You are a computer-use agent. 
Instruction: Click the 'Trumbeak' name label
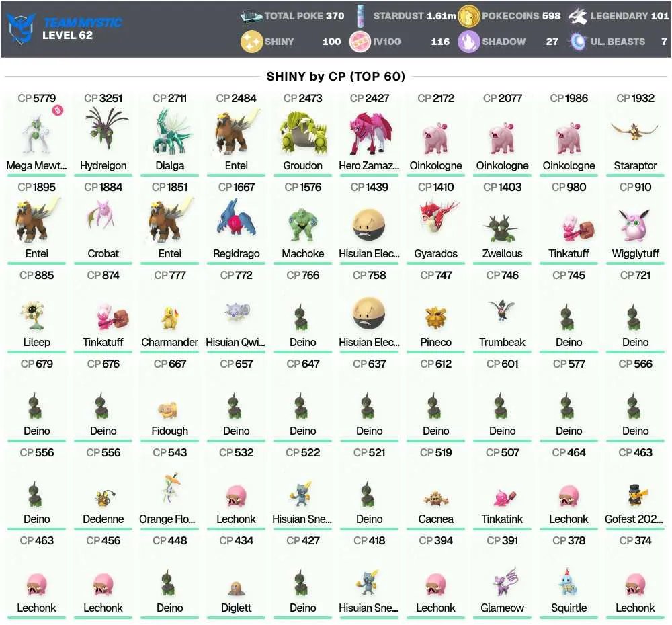pyautogui.click(x=502, y=343)
